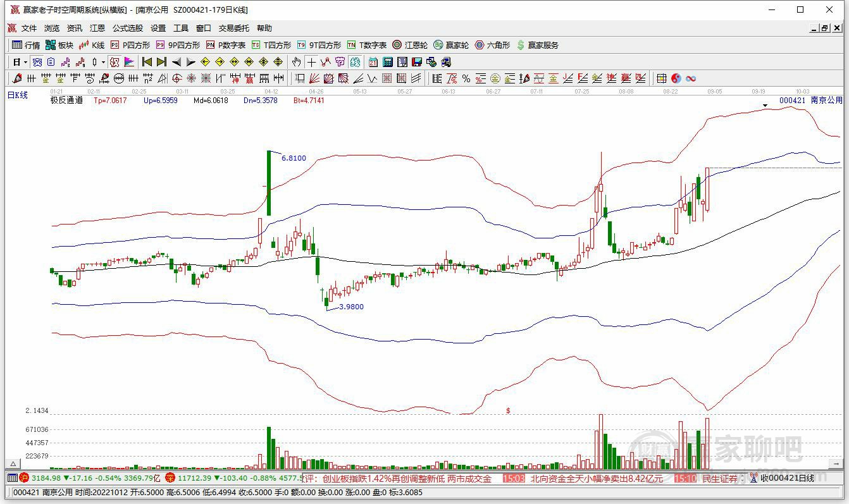
Task: Click the gold coin 金 circle icon
Action: (x=495, y=78)
